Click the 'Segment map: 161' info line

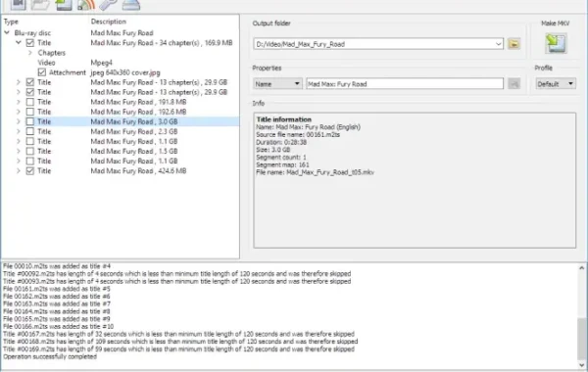pos(282,164)
